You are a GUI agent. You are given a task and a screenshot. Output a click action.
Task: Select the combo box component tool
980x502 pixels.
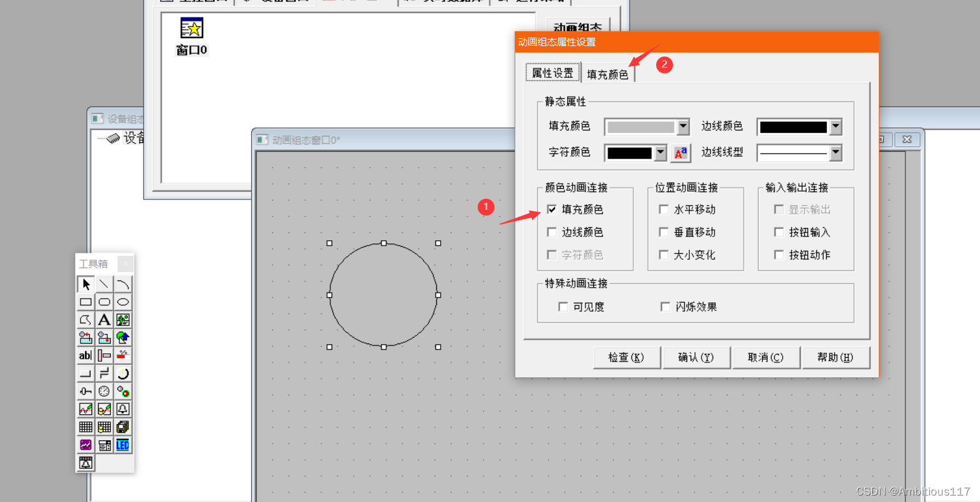pyautogui.click(x=104, y=445)
